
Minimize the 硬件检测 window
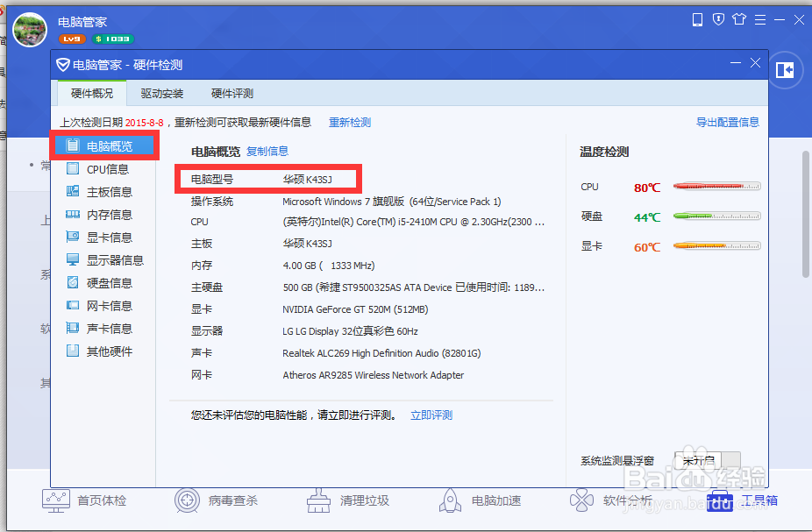coord(736,62)
